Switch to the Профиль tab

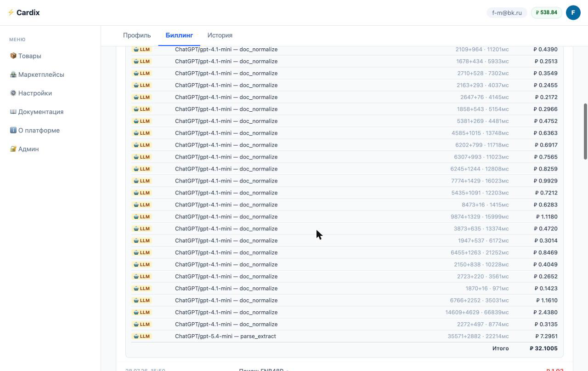(x=137, y=35)
